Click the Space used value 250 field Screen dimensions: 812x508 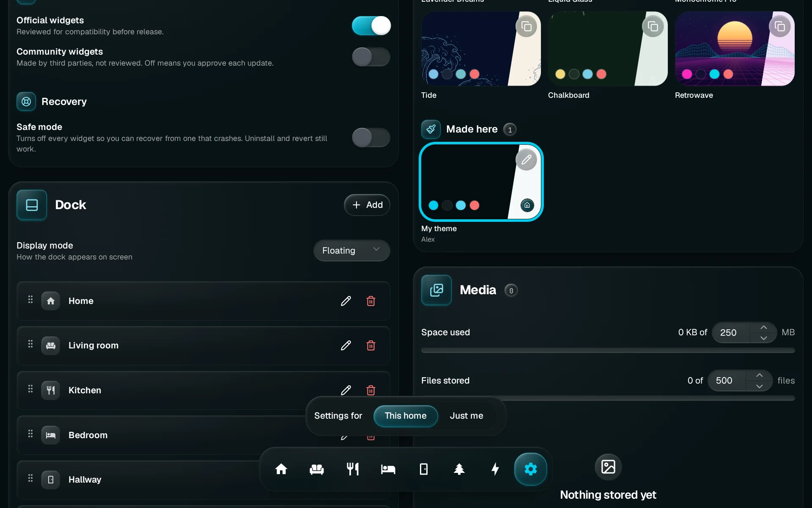[732, 333]
